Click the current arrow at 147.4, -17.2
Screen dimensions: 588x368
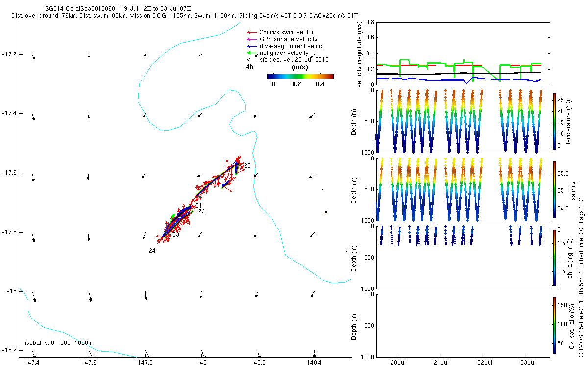(33, 57)
